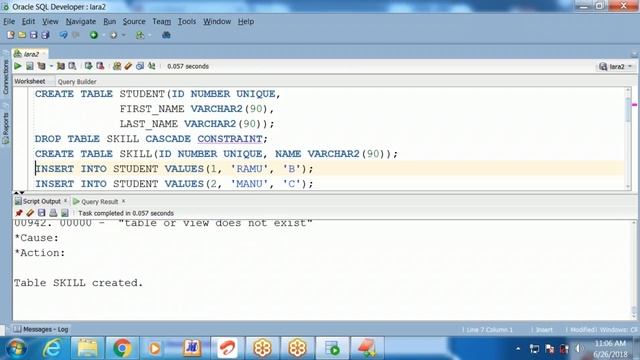Click the Script Output save icon

click(42, 213)
